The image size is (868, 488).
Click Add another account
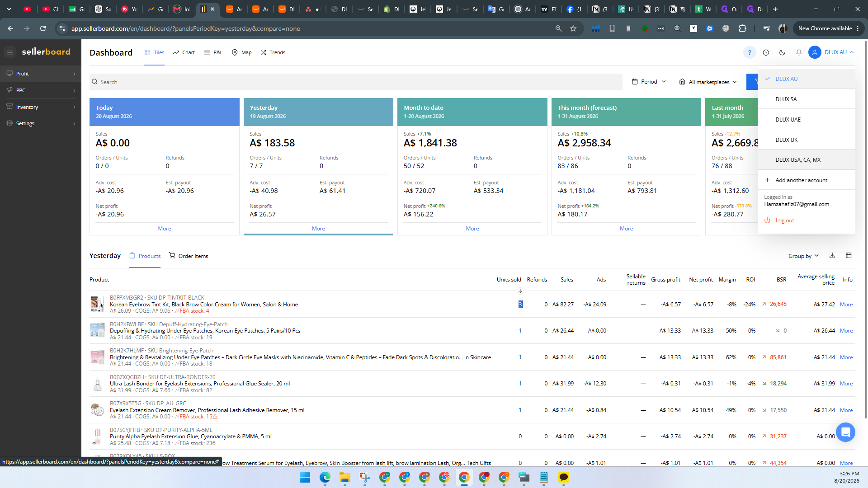point(806,180)
